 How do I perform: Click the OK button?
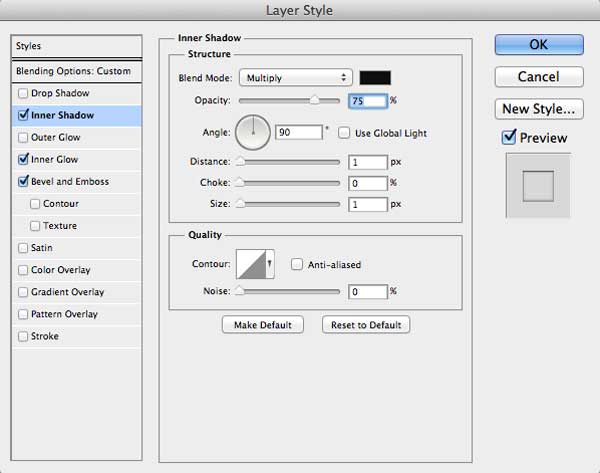539,45
